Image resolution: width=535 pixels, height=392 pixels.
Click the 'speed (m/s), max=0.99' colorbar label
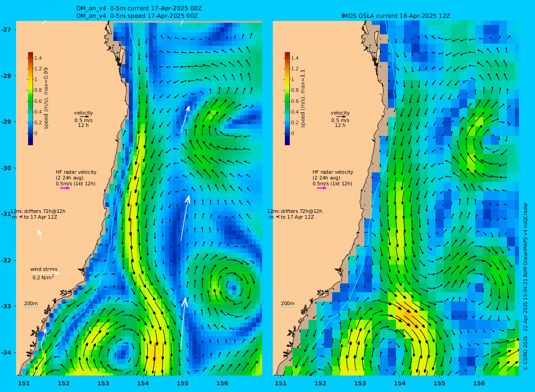click(46, 99)
